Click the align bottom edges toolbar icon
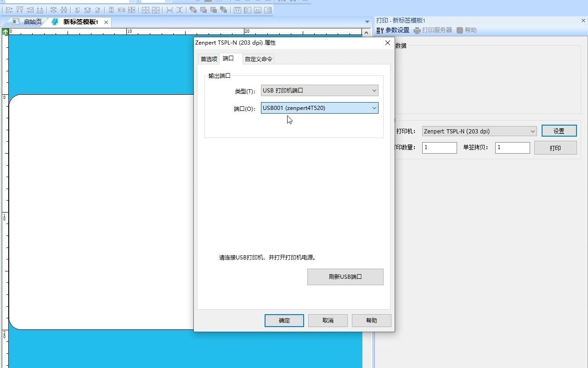 tap(40, 10)
